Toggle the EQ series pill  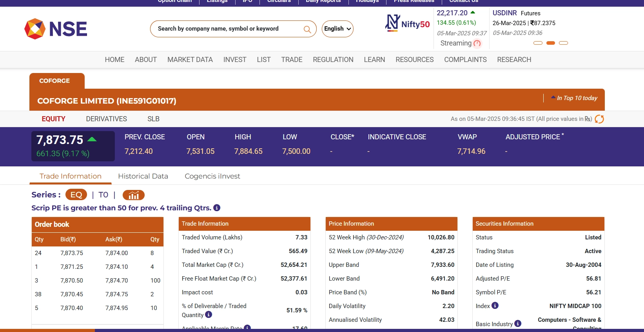click(x=76, y=195)
